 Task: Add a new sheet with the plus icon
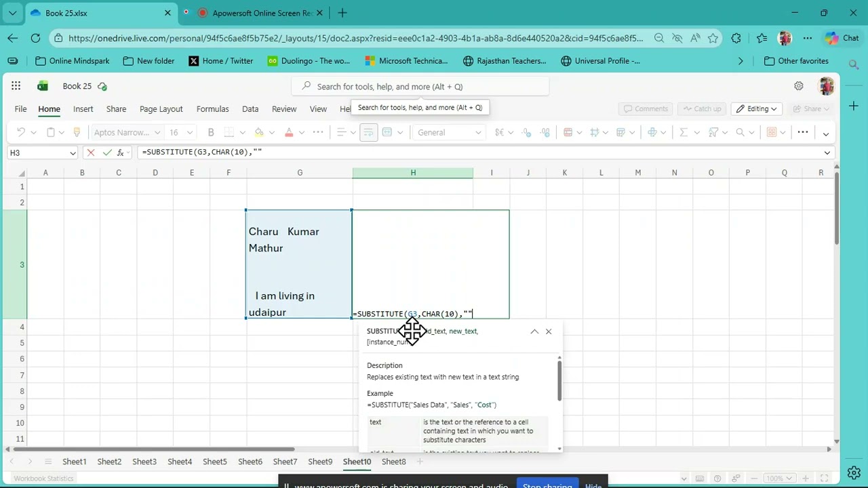(420, 462)
